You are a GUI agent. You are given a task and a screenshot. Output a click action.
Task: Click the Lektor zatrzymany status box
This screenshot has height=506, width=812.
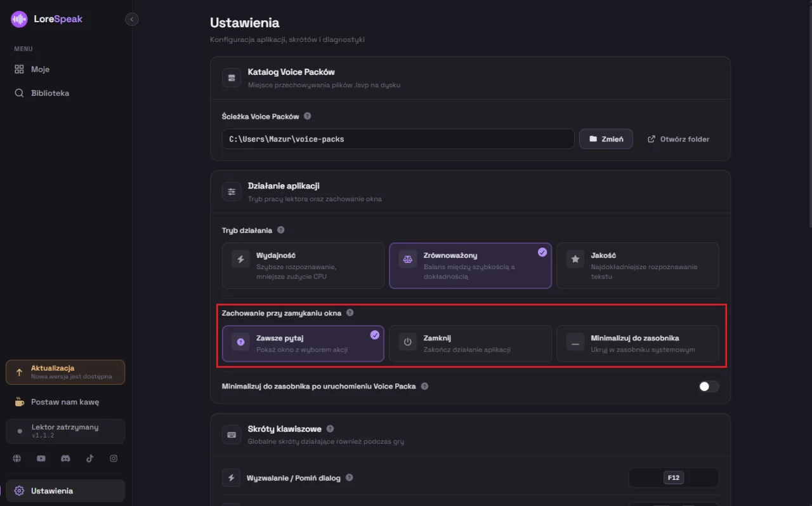[65, 431]
